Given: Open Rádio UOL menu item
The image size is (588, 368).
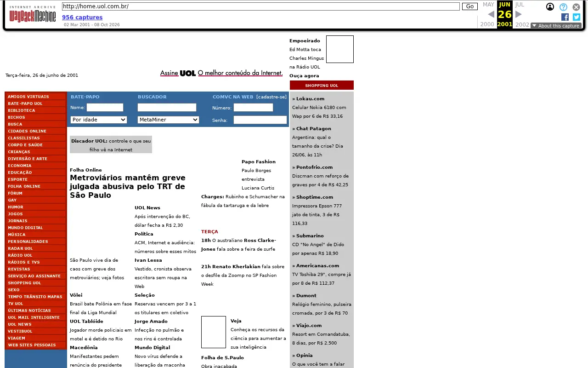Looking at the screenshot, I should (x=35, y=255).
